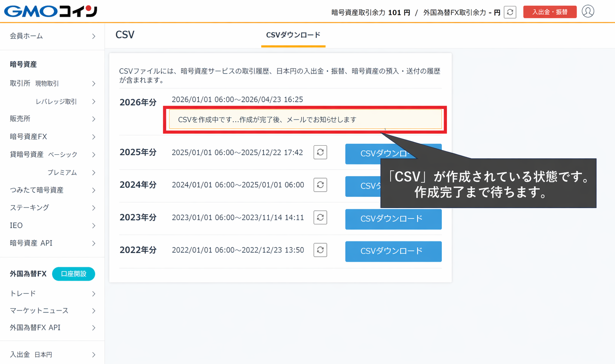Expand the 入出金 日本円 chevron
615x364 pixels.
(x=94, y=355)
